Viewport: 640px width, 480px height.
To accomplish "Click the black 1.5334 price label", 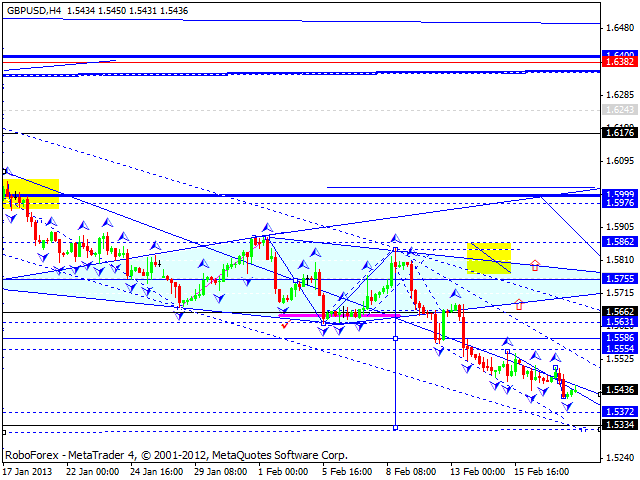I will (x=620, y=425).
